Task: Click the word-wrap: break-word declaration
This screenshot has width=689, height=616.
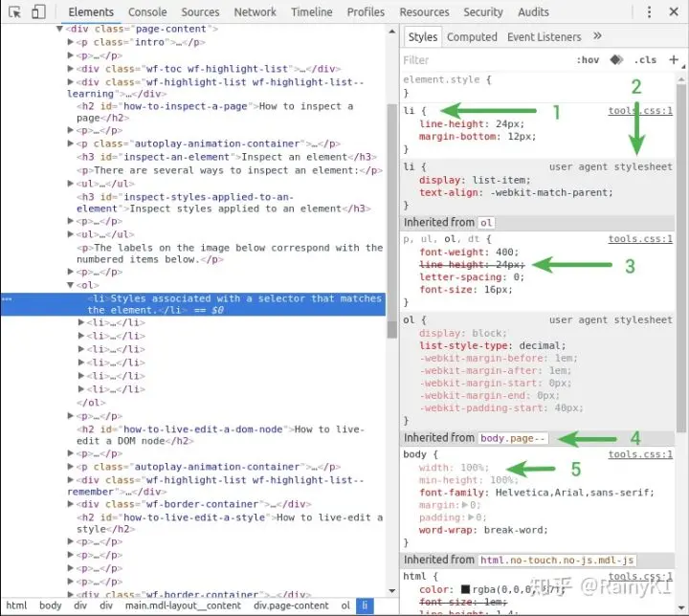Action: [483, 530]
